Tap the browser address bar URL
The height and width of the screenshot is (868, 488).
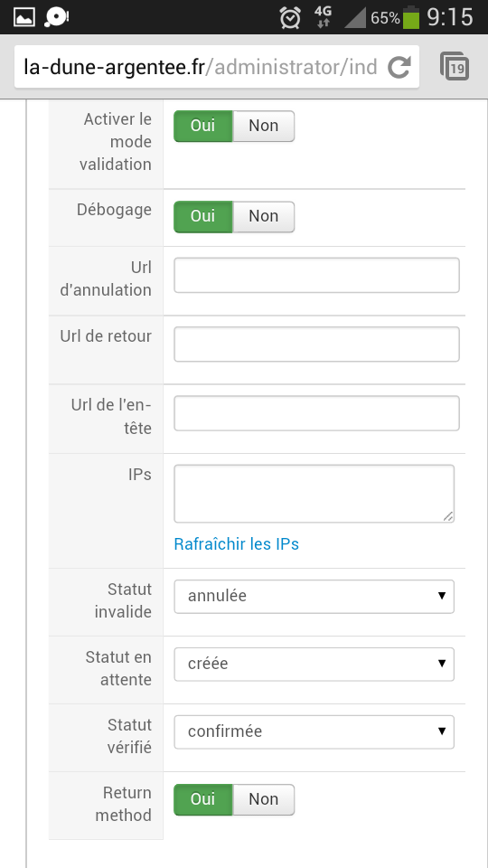coord(201,68)
